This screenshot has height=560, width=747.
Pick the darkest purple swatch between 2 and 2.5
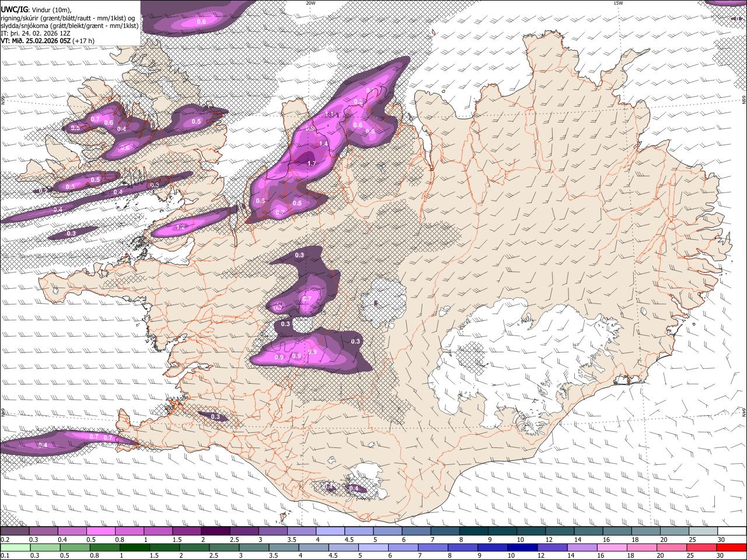215,531
